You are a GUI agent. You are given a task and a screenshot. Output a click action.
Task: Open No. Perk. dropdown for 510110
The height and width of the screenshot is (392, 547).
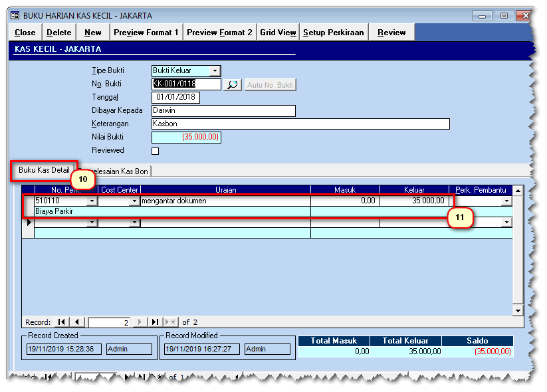coord(92,201)
